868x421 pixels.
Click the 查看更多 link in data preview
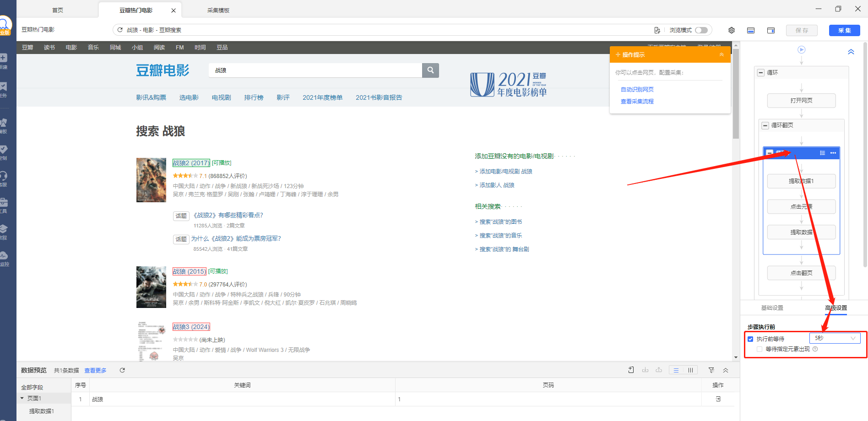click(95, 371)
